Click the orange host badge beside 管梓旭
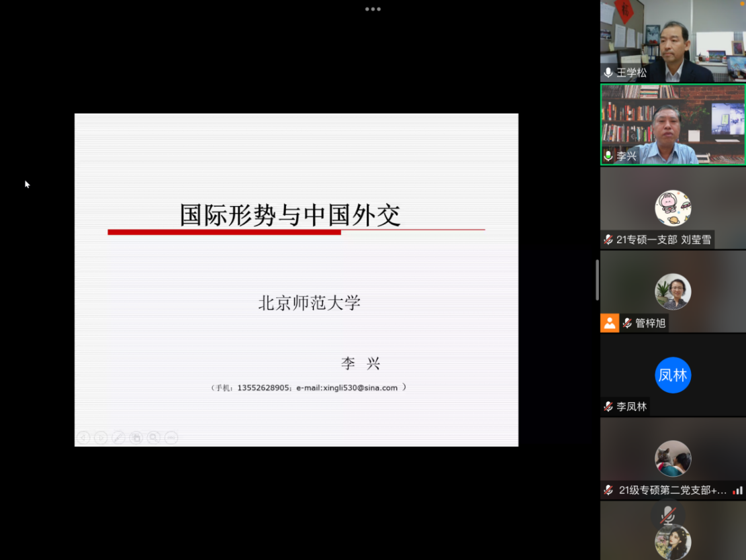 [x=610, y=323]
